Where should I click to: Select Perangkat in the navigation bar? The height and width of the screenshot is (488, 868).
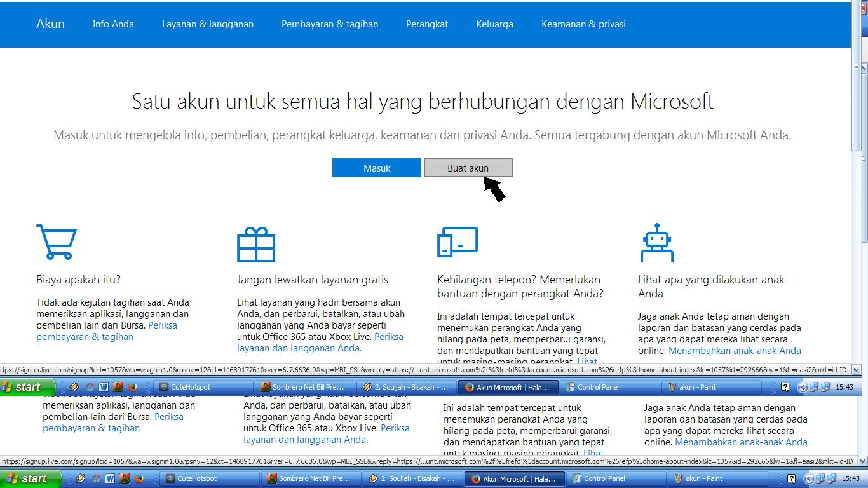click(x=427, y=24)
